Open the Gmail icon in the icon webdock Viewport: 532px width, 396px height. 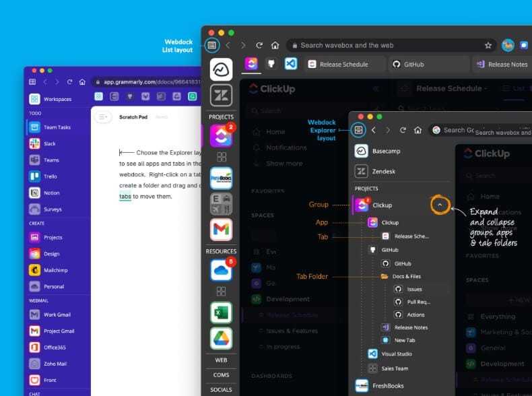click(x=221, y=230)
